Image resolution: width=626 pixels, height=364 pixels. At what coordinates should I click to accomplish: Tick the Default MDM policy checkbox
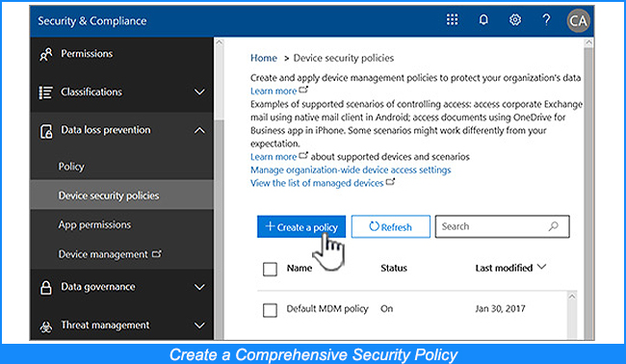[270, 310]
